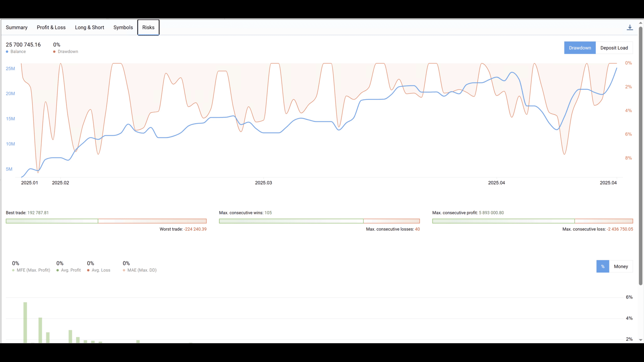Switch chart to Drawdown view
Screen dimensions: 644x362
580,48
